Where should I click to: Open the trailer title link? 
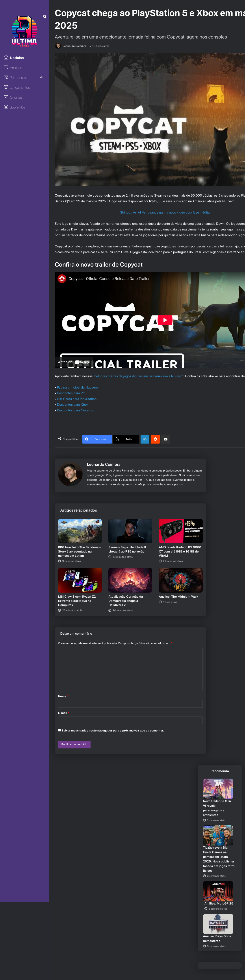pyautogui.click(x=109, y=278)
